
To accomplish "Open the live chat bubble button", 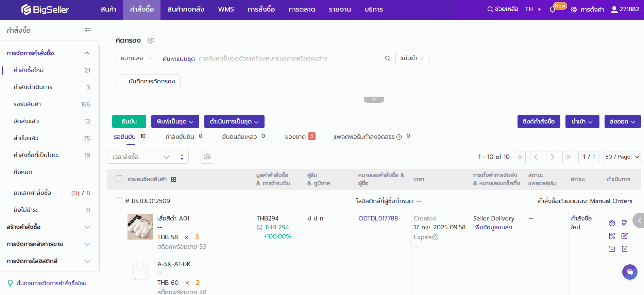I will [630, 272].
